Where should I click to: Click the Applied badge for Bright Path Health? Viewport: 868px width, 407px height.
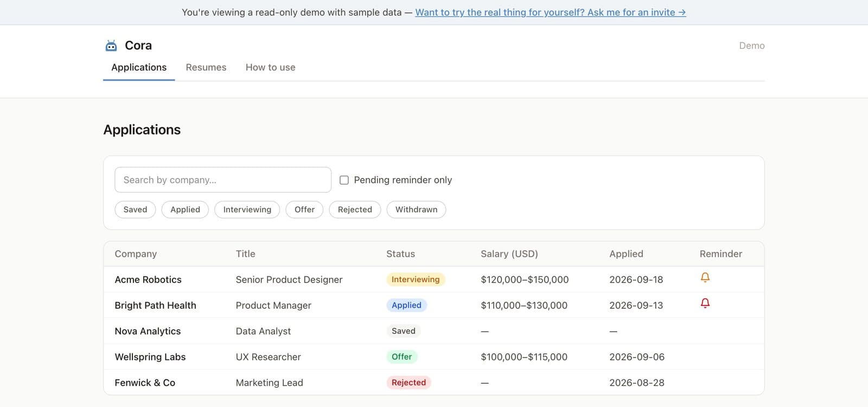406,305
